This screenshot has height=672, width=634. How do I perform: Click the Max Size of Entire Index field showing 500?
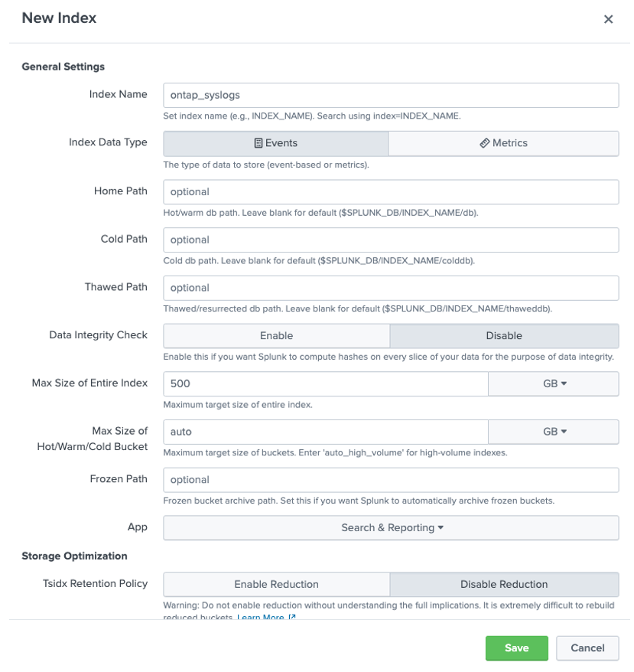pyautogui.click(x=324, y=383)
